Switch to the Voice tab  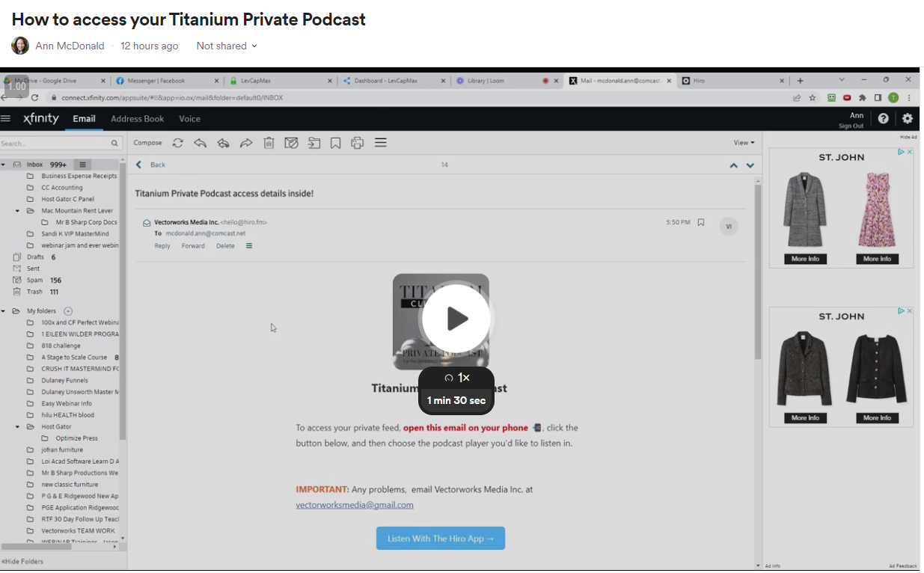click(x=189, y=118)
